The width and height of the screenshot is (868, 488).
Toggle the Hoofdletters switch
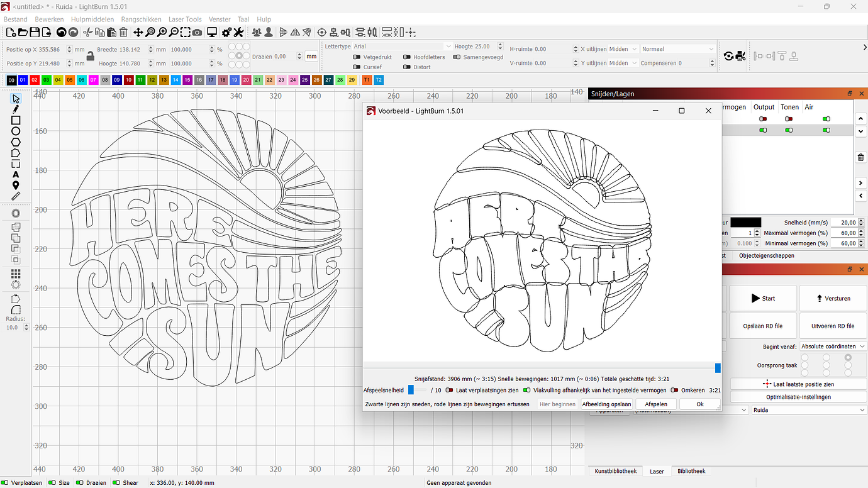click(407, 57)
